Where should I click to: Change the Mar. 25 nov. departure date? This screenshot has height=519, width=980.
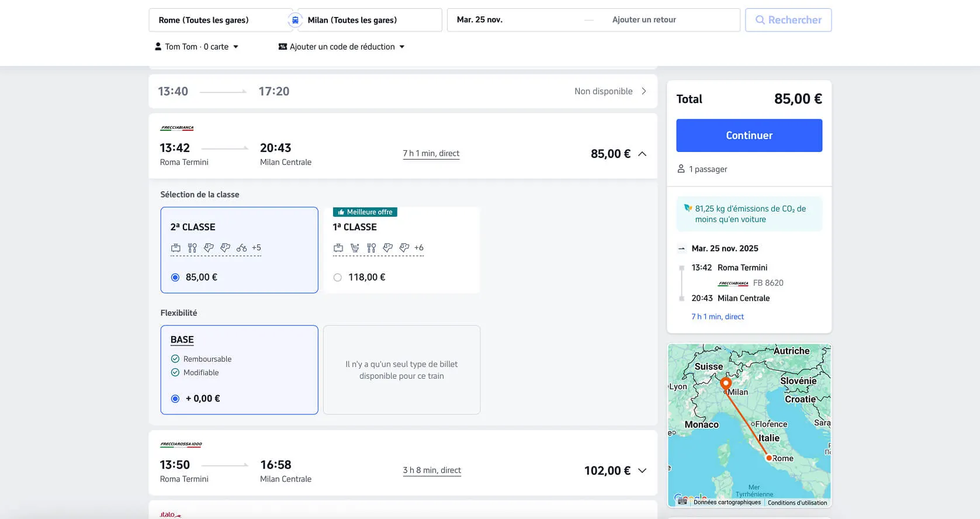click(x=480, y=20)
